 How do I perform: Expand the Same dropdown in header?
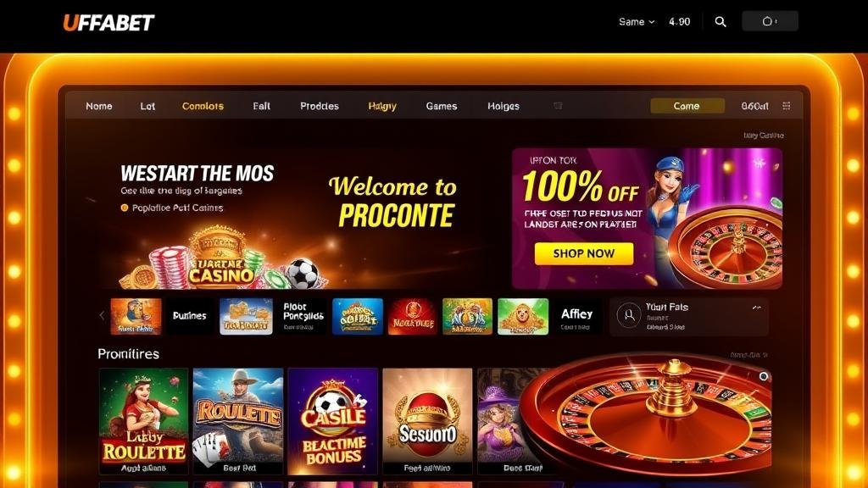637,21
